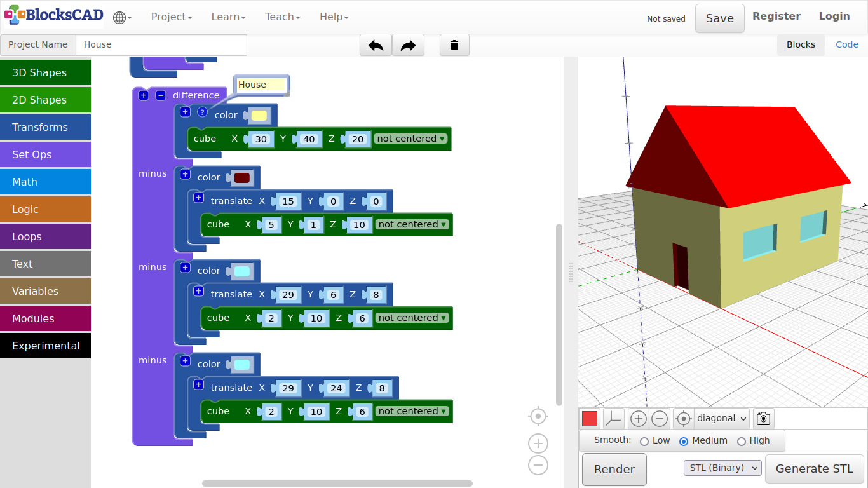Open the globe language dropdown
The width and height of the screenshot is (868, 488).
[x=122, y=17]
